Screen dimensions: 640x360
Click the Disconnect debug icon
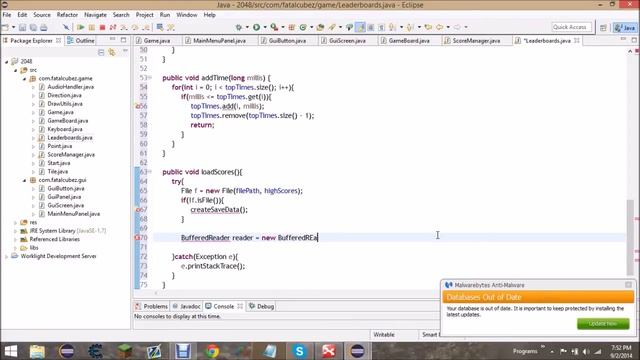click(113, 27)
